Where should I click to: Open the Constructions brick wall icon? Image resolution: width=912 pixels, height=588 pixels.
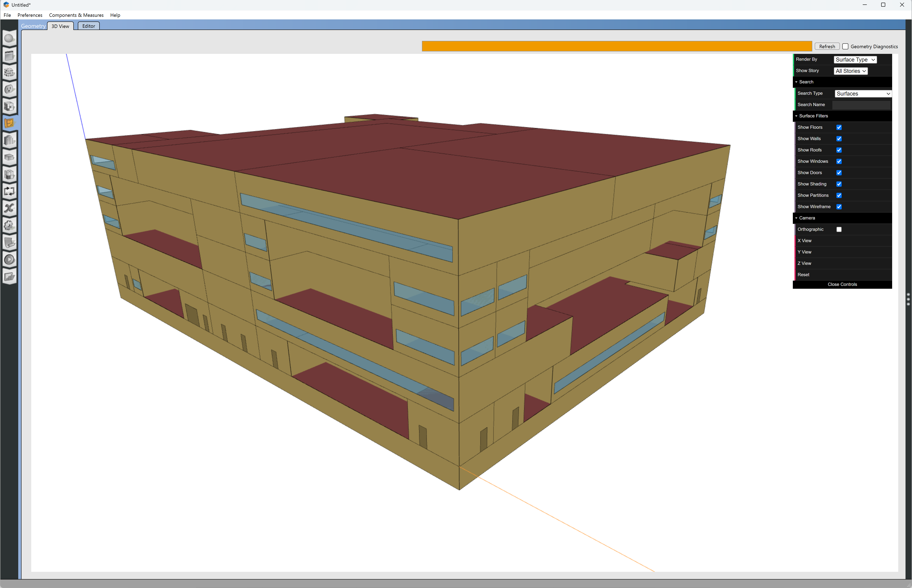click(9, 72)
